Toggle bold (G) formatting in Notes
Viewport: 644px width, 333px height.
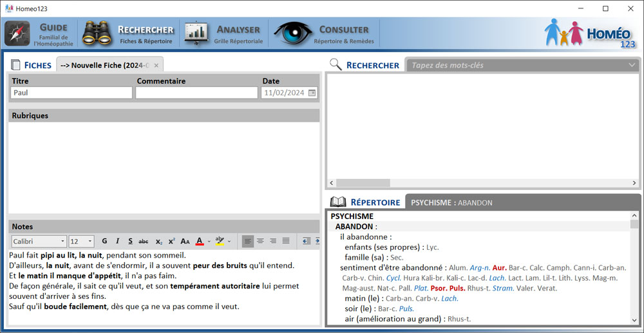[104, 241]
